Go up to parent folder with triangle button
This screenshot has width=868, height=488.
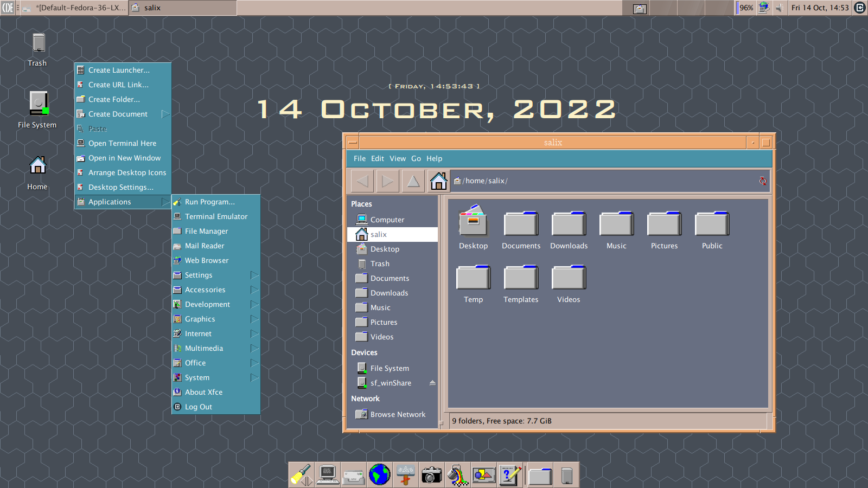[x=413, y=181]
